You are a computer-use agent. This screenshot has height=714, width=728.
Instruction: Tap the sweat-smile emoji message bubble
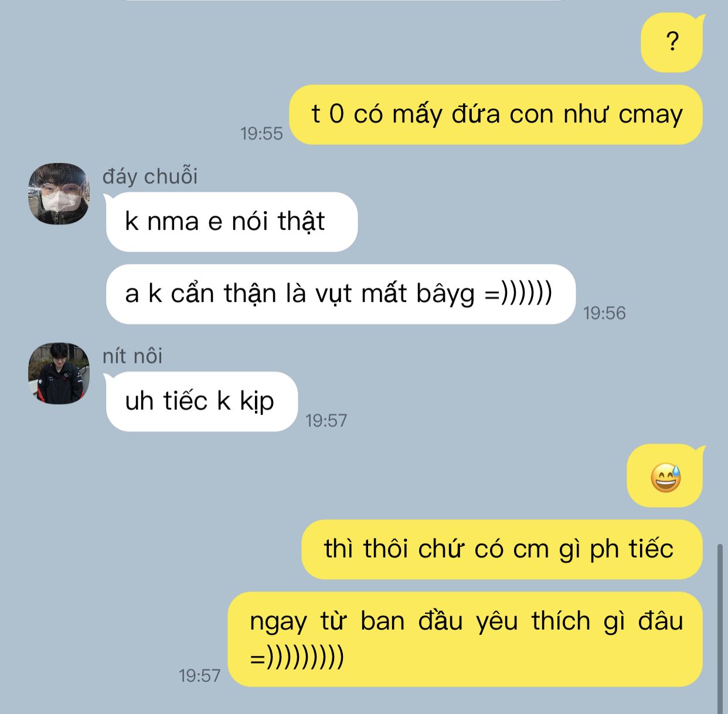665,476
